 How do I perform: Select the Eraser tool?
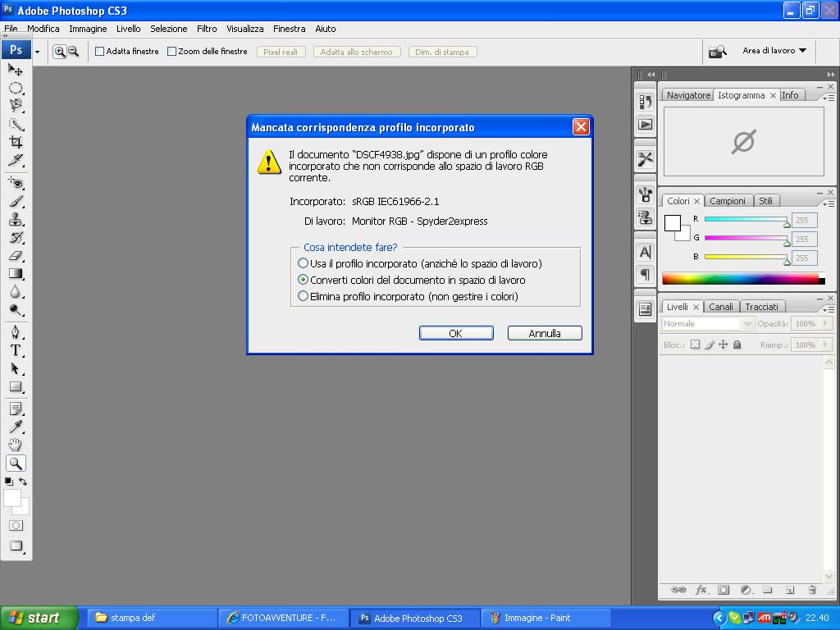pos(16,256)
